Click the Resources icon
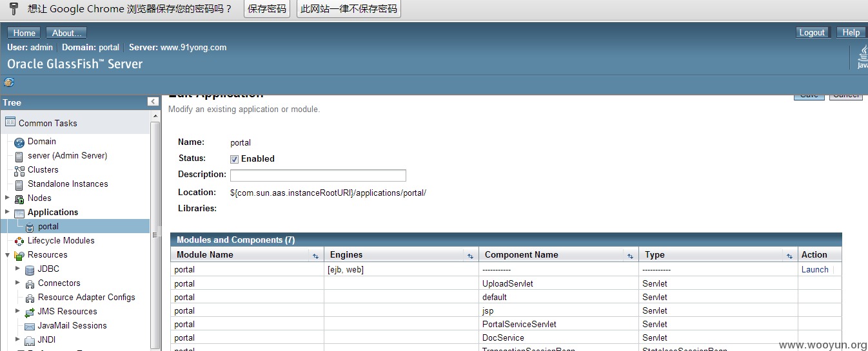 19,256
